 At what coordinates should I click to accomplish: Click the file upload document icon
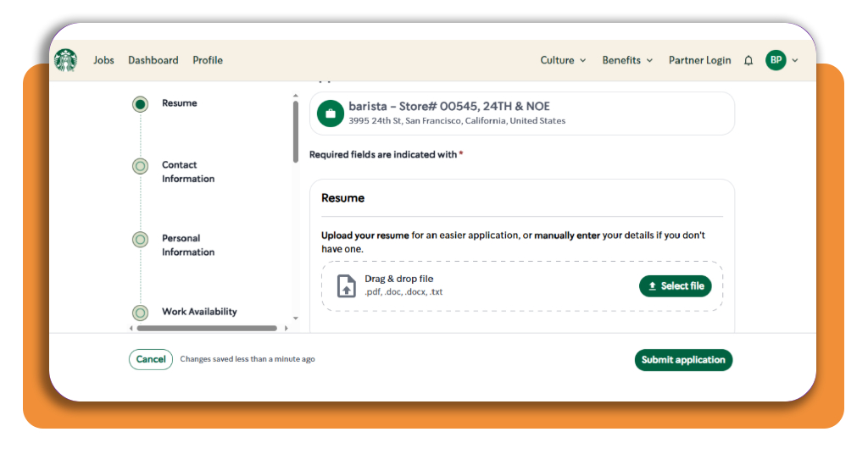click(347, 286)
